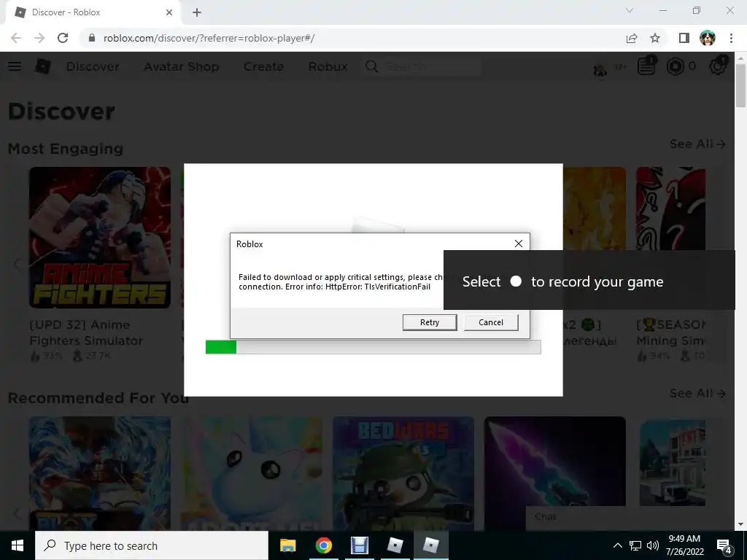
Task: Select the Discover - Roblox tab
Action: pos(93,12)
